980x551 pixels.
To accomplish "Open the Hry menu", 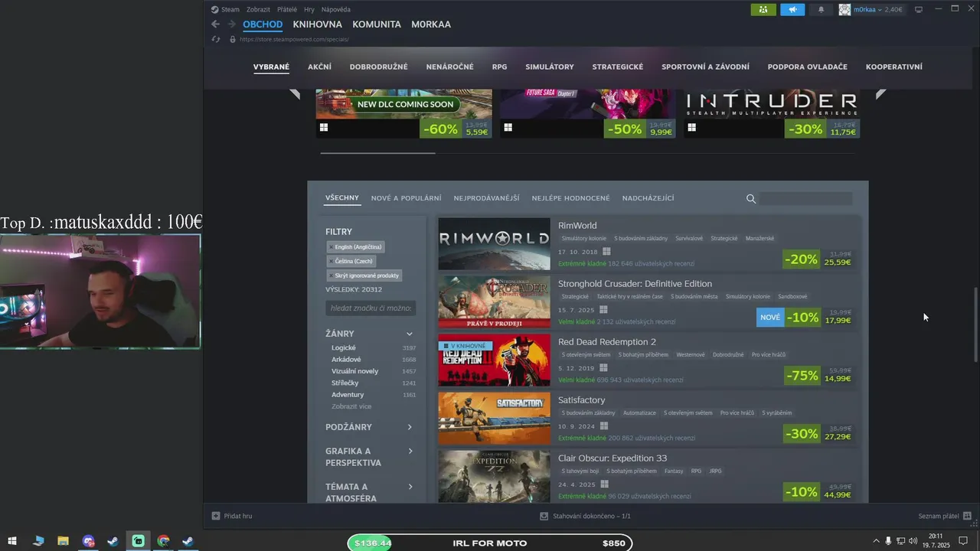I will coord(309,9).
